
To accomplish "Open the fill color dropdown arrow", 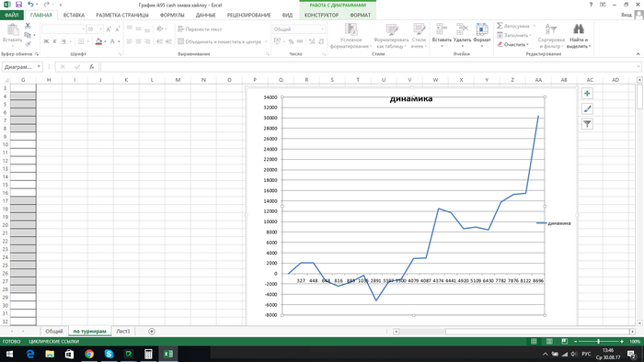I will [x=105, y=41].
